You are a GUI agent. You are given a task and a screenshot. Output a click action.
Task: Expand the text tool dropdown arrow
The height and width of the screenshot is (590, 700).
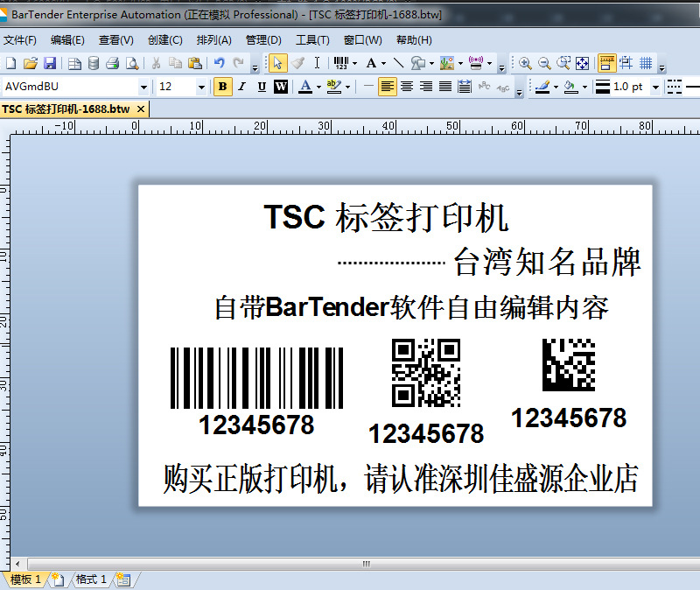point(383,63)
